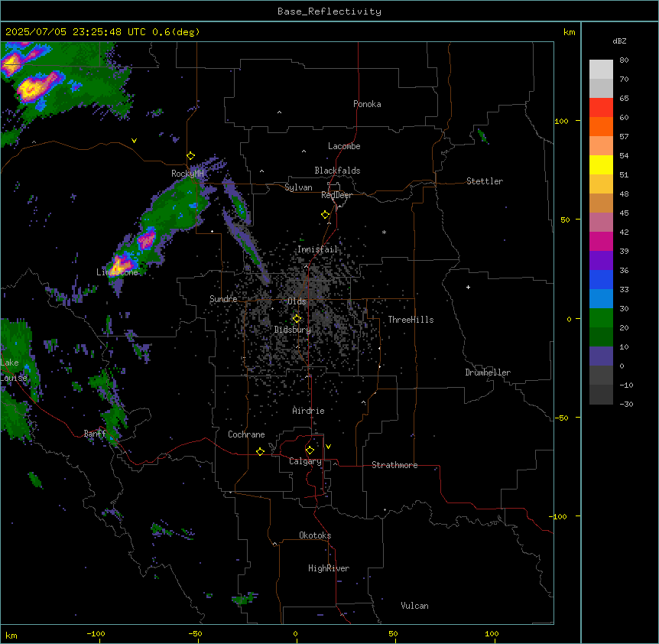This screenshot has width=659, height=644.
Task: Select the Vulcan label
Action: click(x=414, y=606)
